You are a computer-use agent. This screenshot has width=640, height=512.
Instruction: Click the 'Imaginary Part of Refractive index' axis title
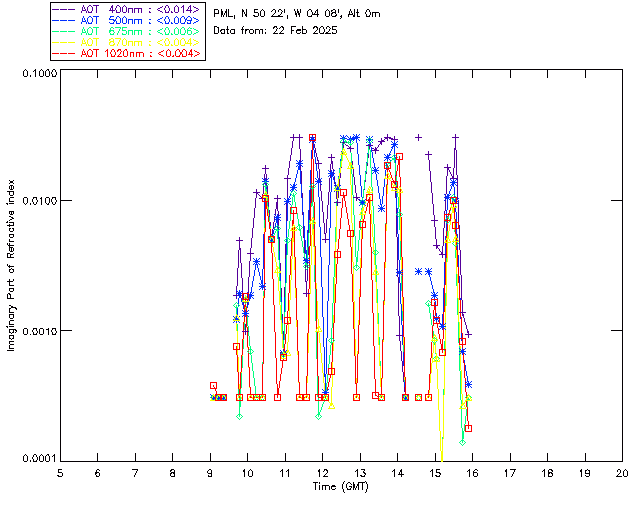(x=11, y=265)
